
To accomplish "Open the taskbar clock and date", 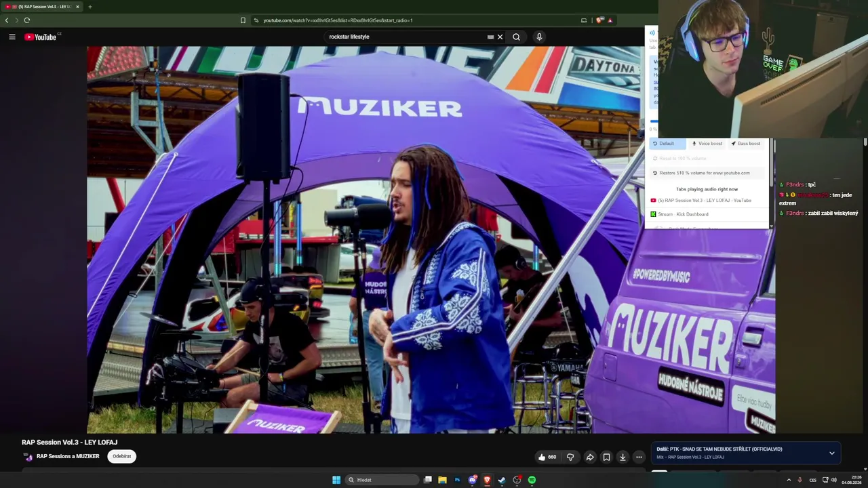I will [852, 480].
